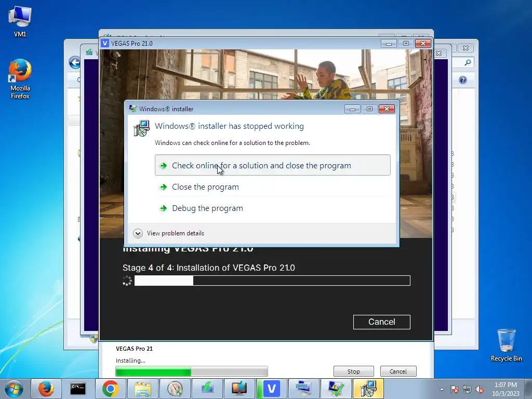532x399 pixels.
Task: Open muted volume tray icon
Action: (x=480, y=389)
